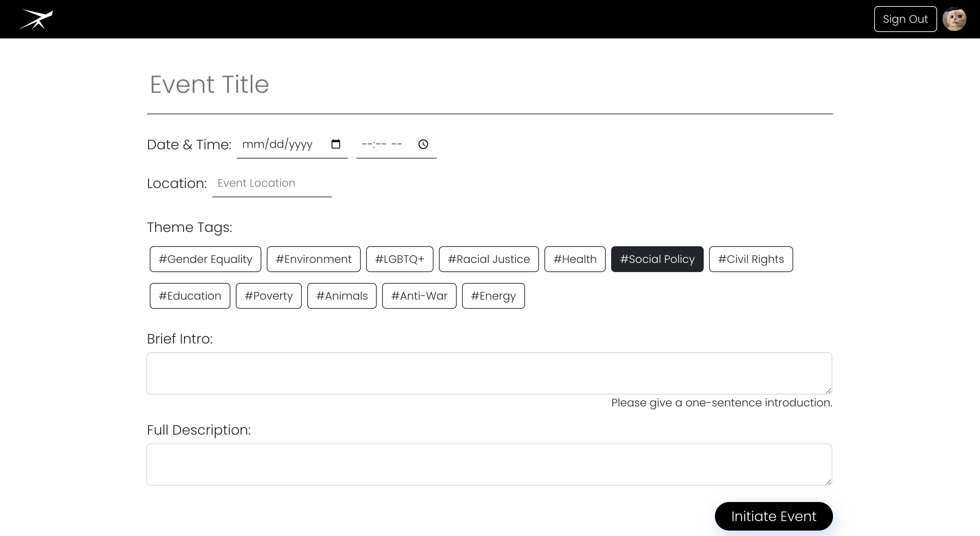Click the cat profile avatar

(954, 19)
